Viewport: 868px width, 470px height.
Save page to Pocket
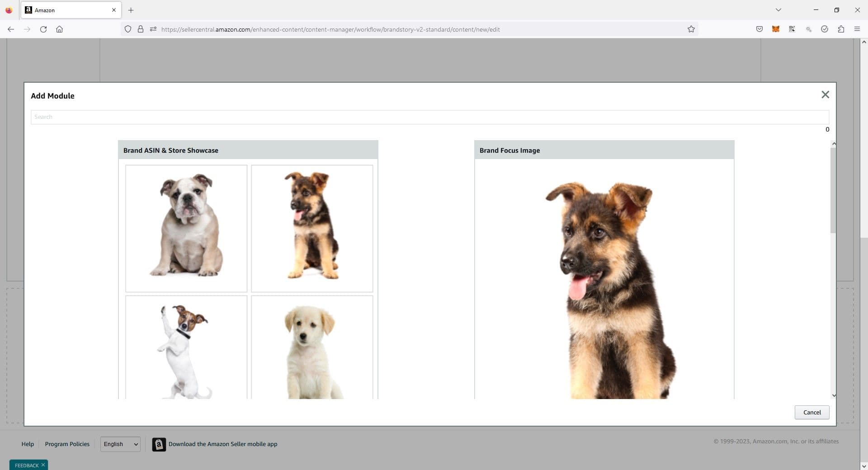[x=759, y=29]
